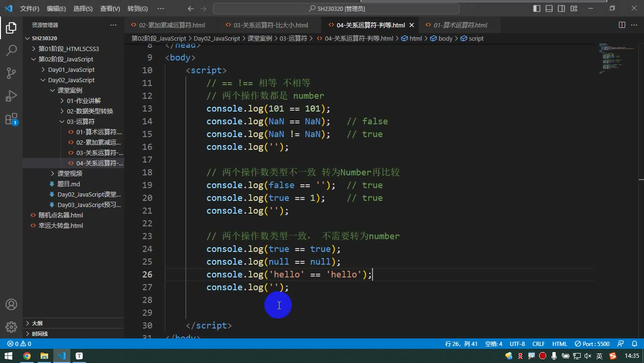Toggle the secondary side bar
The height and width of the screenshot is (363, 644).
pos(561,9)
